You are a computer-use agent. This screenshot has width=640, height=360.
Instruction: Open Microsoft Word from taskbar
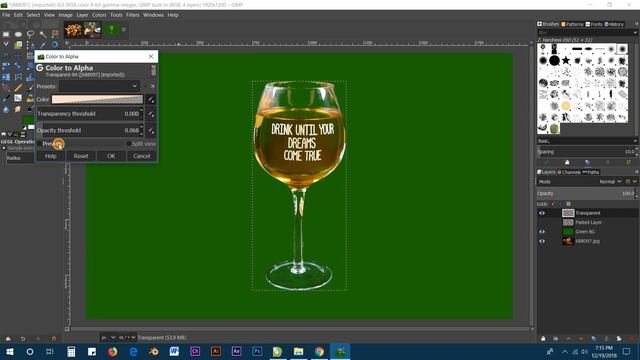pyautogui.click(x=174, y=351)
